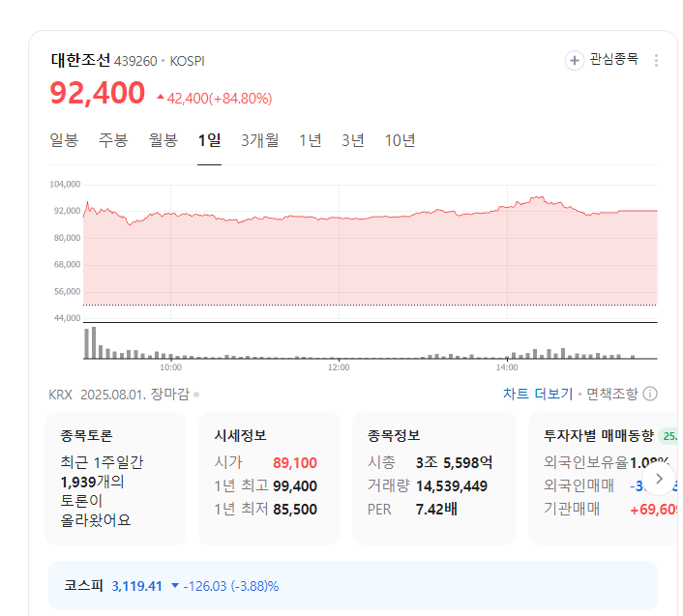The width and height of the screenshot is (683, 616).
Task: Open the 종목정보 stock info card
Action: 433,479
